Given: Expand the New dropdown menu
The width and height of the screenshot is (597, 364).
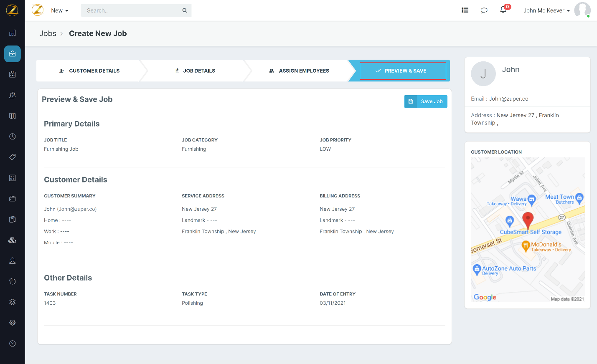Looking at the screenshot, I should click(x=59, y=10).
